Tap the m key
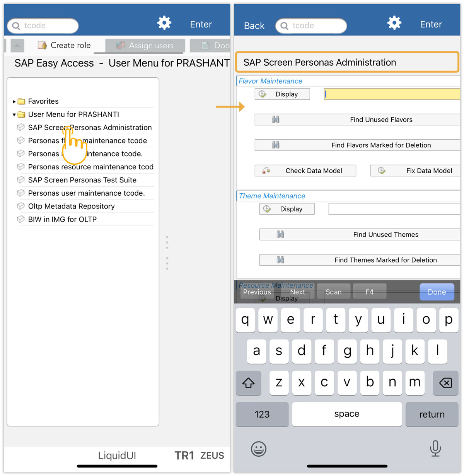Screen dimensions: 464x476 (415, 383)
